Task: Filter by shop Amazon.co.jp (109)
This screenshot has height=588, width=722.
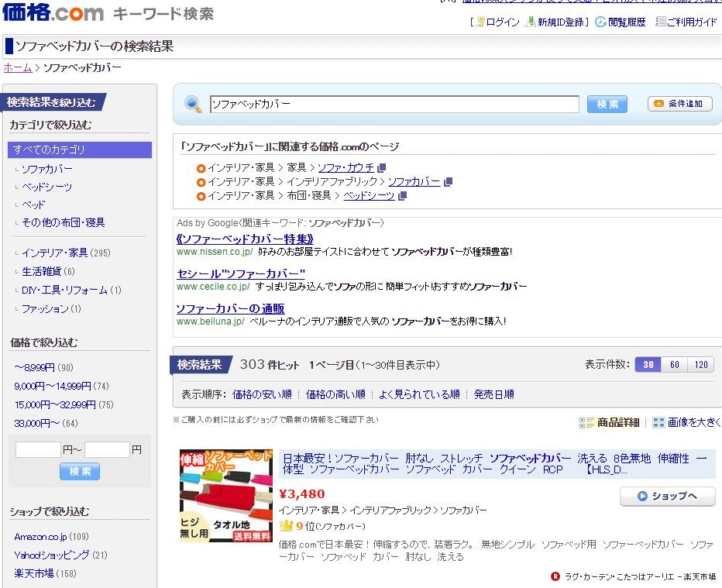Action: [52, 536]
